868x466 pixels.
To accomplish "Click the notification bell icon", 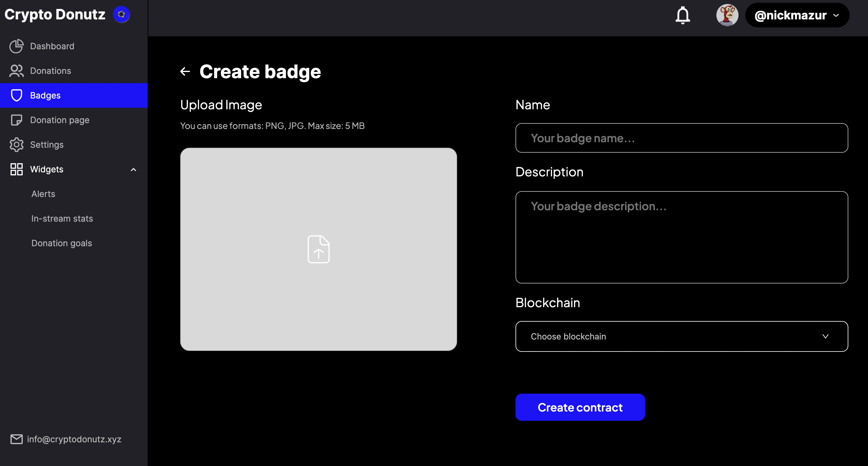I will (682, 15).
